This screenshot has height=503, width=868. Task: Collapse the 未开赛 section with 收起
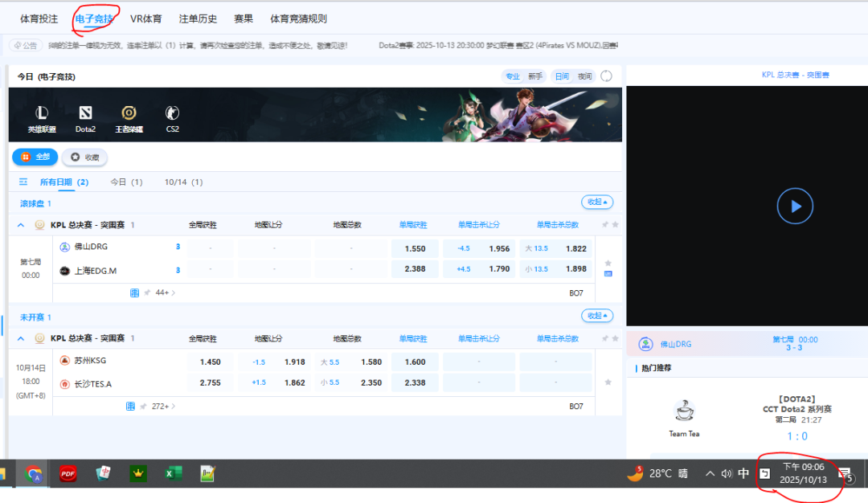(596, 317)
